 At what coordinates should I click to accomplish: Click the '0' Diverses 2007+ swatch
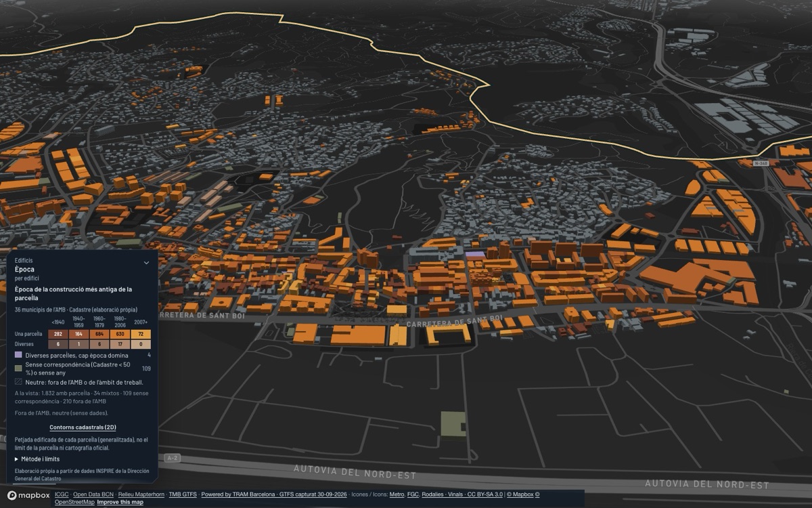pos(141,344)
